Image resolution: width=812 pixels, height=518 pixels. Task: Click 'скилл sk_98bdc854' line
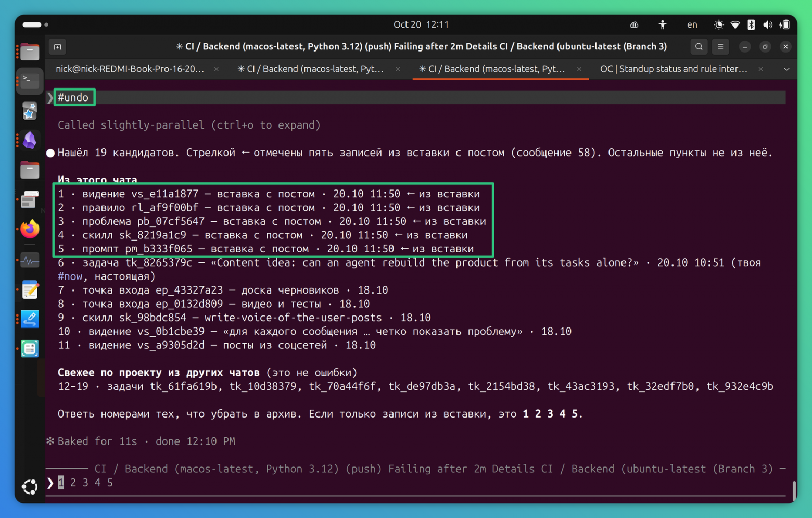coord(244,318)
